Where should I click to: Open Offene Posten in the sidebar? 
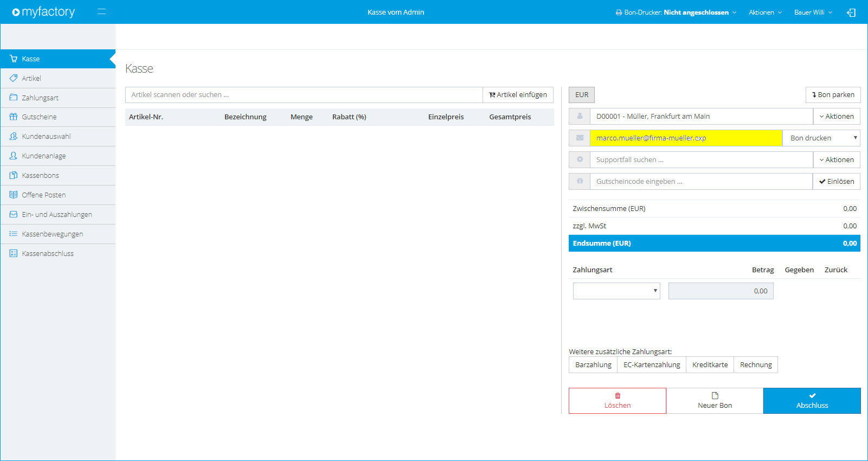[58, 195]
